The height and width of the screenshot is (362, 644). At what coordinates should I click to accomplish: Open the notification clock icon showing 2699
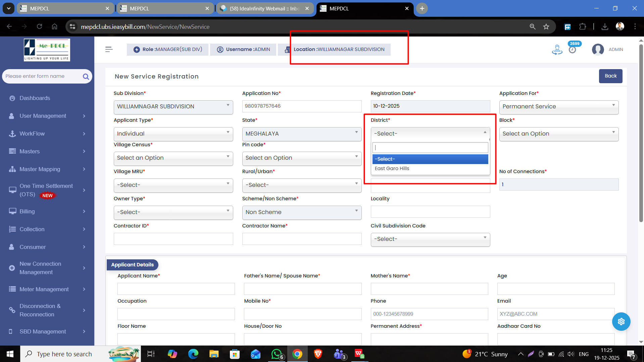pyautogui.click(x=573, y=50)
